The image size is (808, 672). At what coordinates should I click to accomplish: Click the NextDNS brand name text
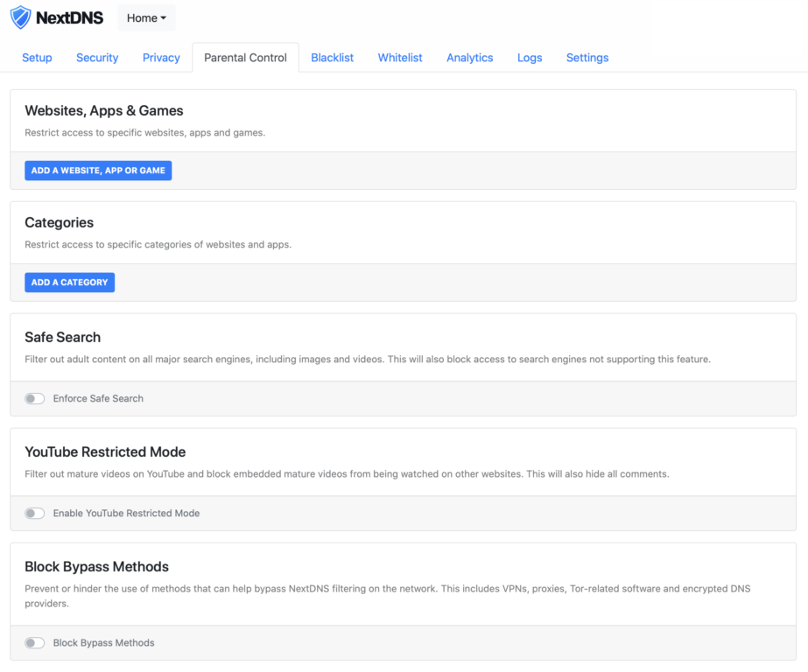coord(69,18)
